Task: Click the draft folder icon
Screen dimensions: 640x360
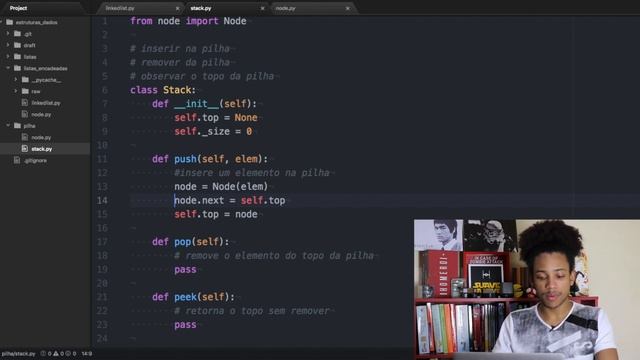Action: [18, 45]
